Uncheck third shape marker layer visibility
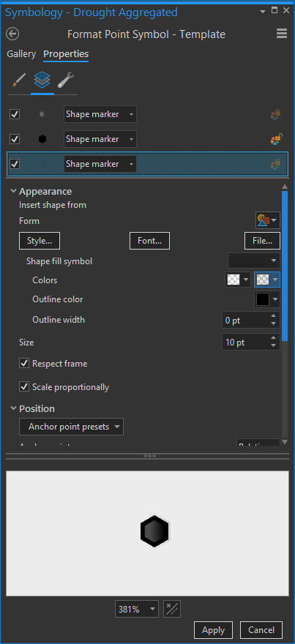The width and height of the screenshot is (295, 644). click(15, 164)
